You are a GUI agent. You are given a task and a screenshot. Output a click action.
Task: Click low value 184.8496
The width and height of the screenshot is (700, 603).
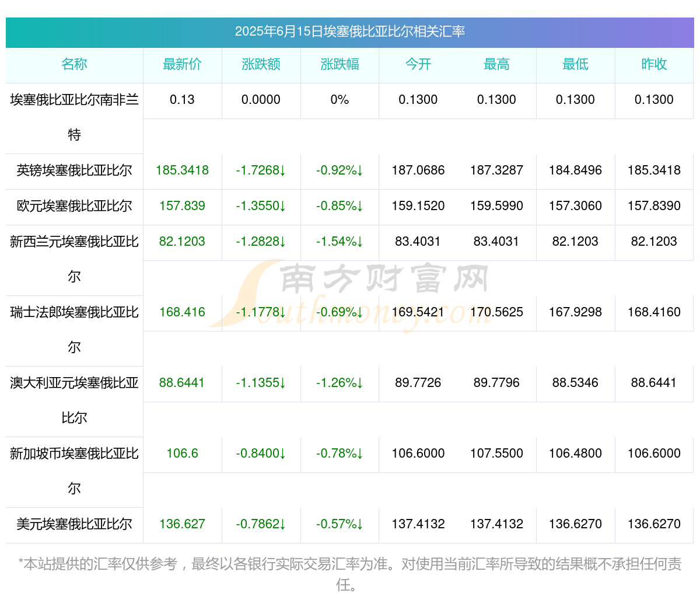pyautogui.click(x=575, y=170)
